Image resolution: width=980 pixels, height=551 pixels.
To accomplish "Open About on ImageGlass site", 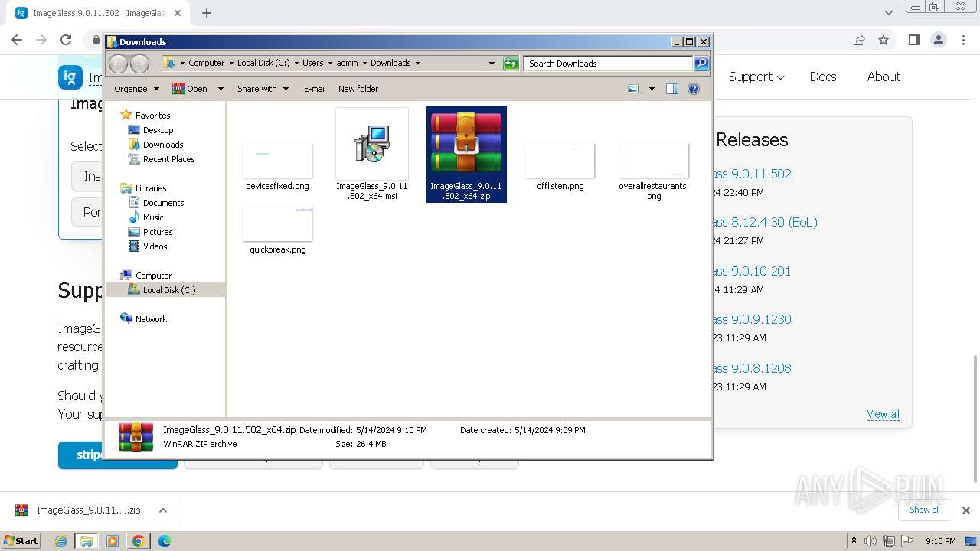I will [884, 77].
